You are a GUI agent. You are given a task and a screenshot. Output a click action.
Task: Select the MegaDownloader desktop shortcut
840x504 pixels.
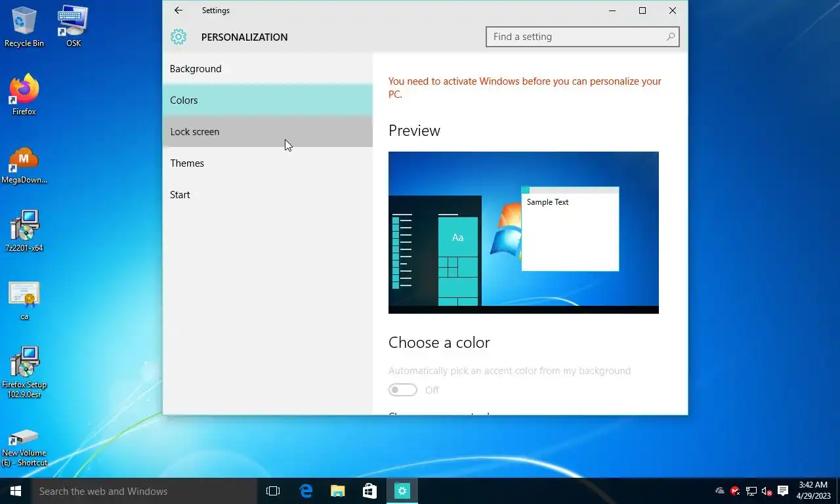coord(24,165)
